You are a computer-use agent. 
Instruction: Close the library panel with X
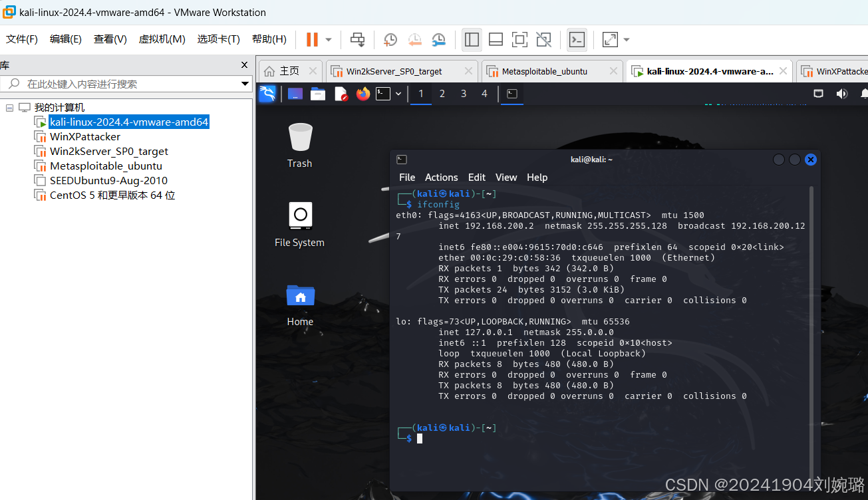pyautogui.click(x=244, y=65)
